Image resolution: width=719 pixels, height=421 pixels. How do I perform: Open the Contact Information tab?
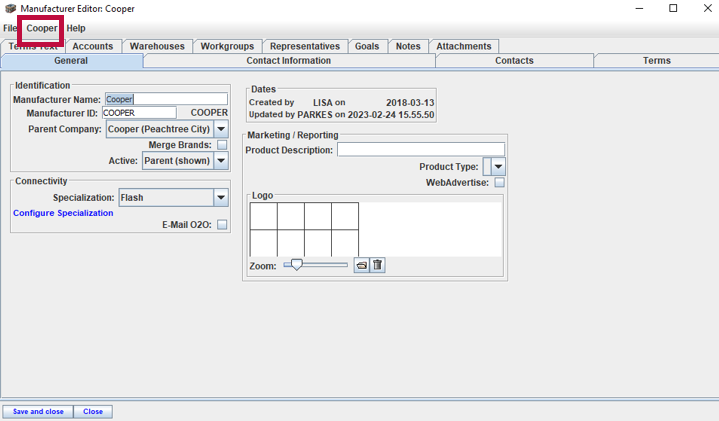[x=288, y=61]
